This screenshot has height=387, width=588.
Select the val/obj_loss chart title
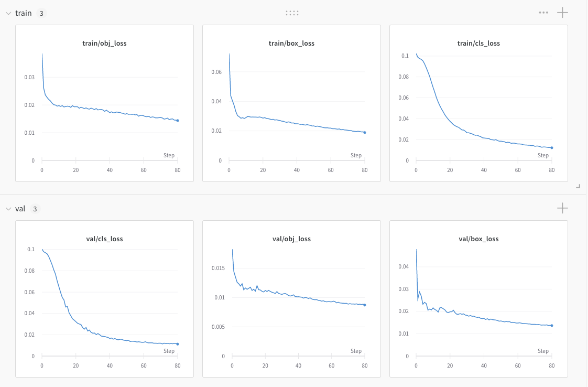(291, 239)
